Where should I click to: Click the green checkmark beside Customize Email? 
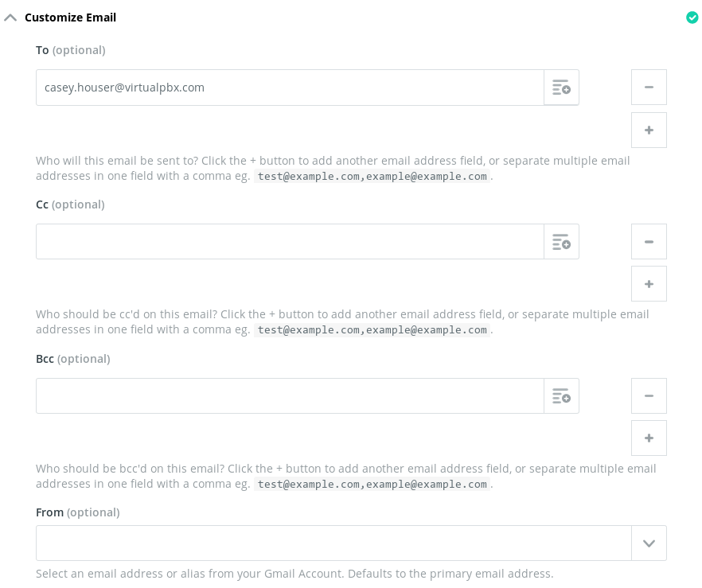(x=692, y=17)
